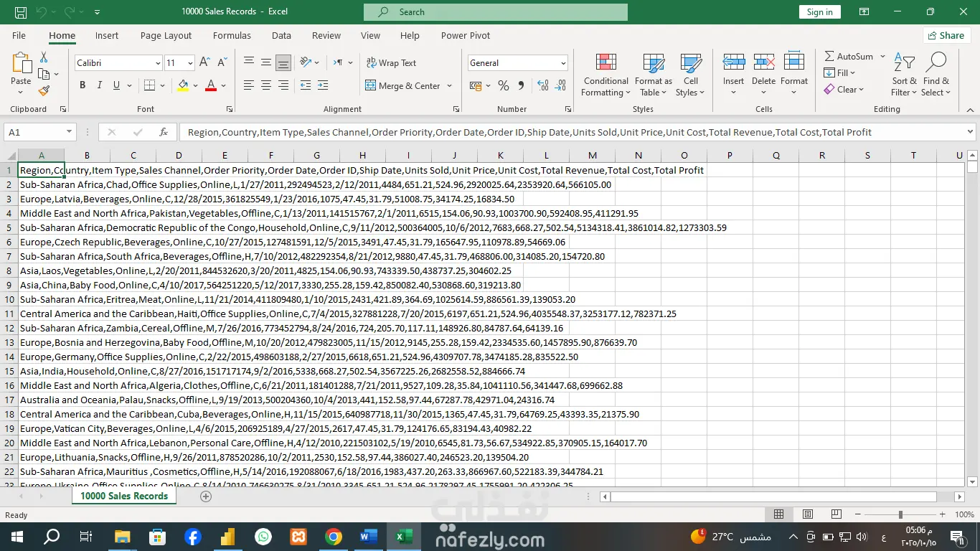Toggle Top Align
Screen dimensions: 980x551
tap(249, 62)
